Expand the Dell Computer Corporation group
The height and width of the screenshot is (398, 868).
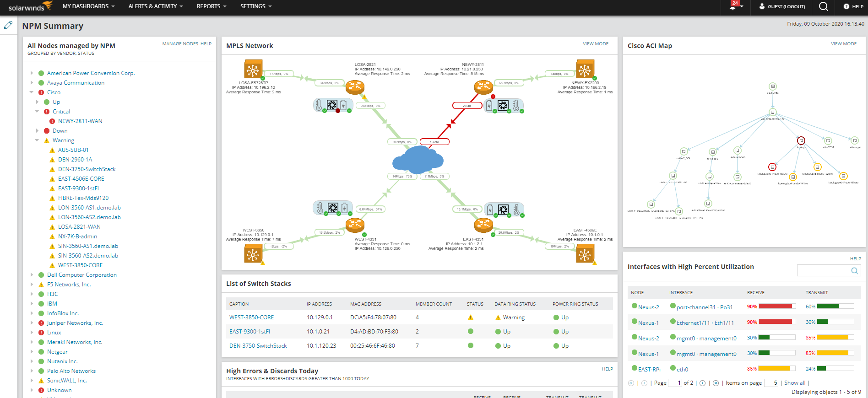point(32,275)
